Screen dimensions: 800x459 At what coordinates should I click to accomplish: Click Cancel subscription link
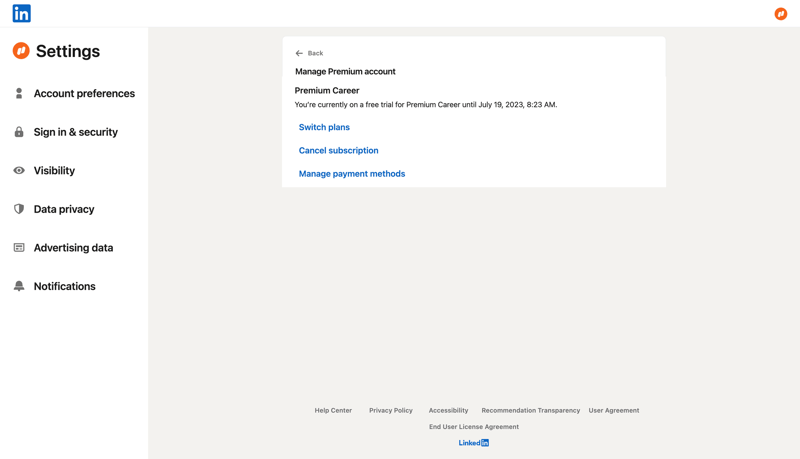tap(338, 150)
